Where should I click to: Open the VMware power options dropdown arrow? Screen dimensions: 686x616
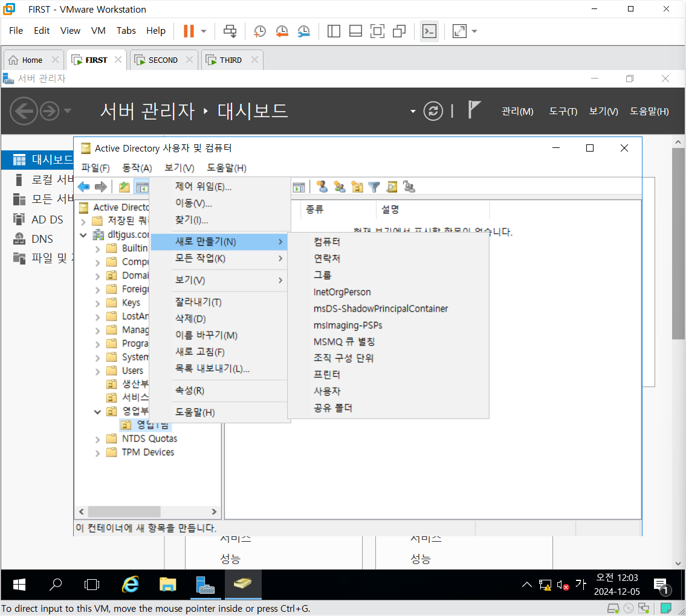[x=204, y=31]
